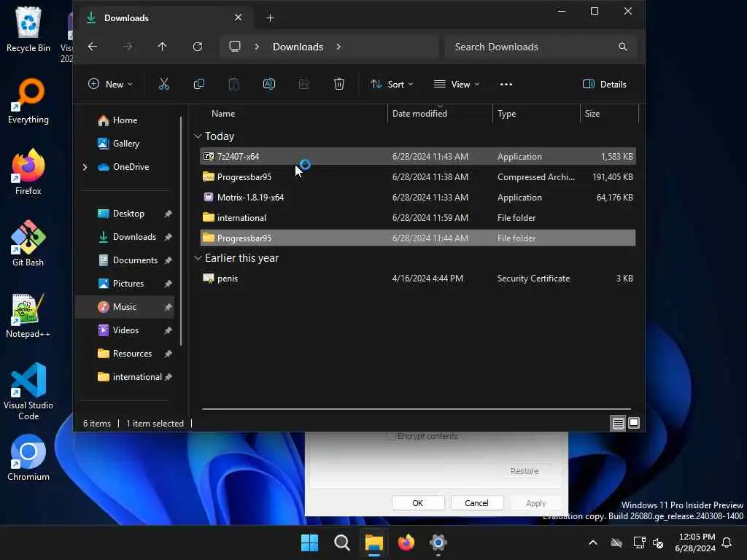Select Notepad++ desktop shortcut
The image size is (747, 560).
pyautogui.click(x=28, y=315)
